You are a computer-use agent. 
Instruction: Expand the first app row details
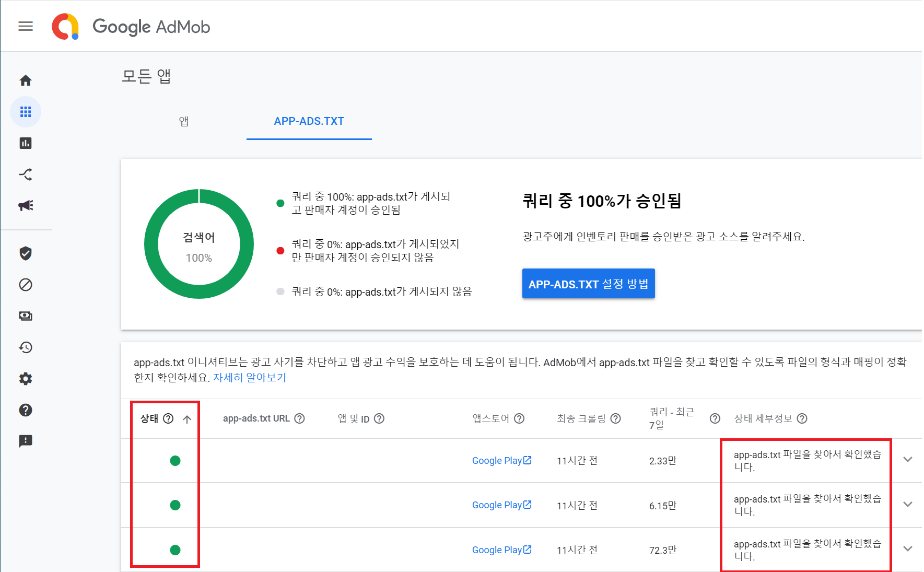click(908, 460)
